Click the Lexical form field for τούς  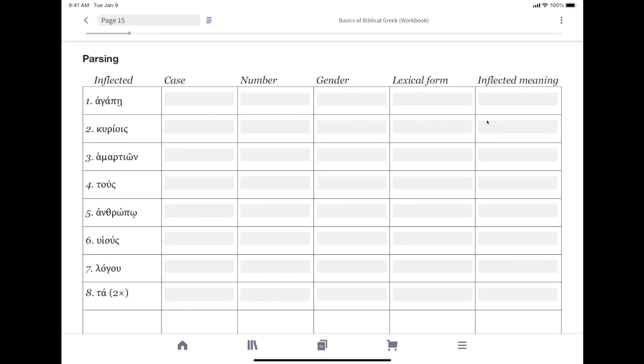click(x=432, y=183)
